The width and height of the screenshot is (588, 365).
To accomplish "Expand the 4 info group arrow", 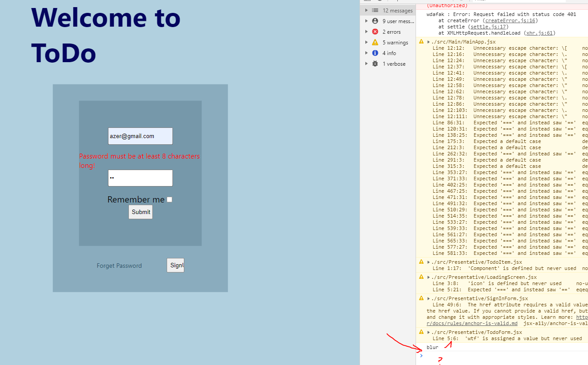I will (x=366, y=53).
